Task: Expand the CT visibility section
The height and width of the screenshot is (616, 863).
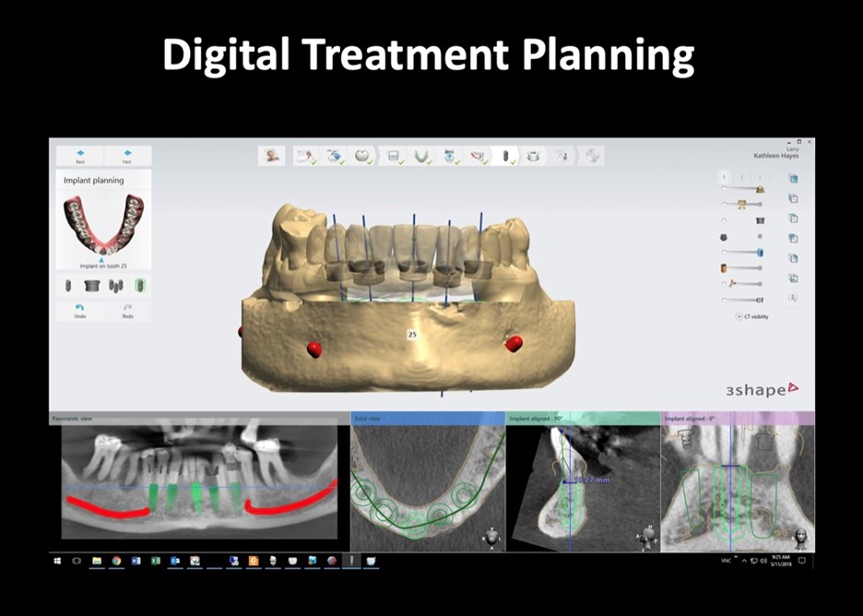Action: tap(738, 314)
